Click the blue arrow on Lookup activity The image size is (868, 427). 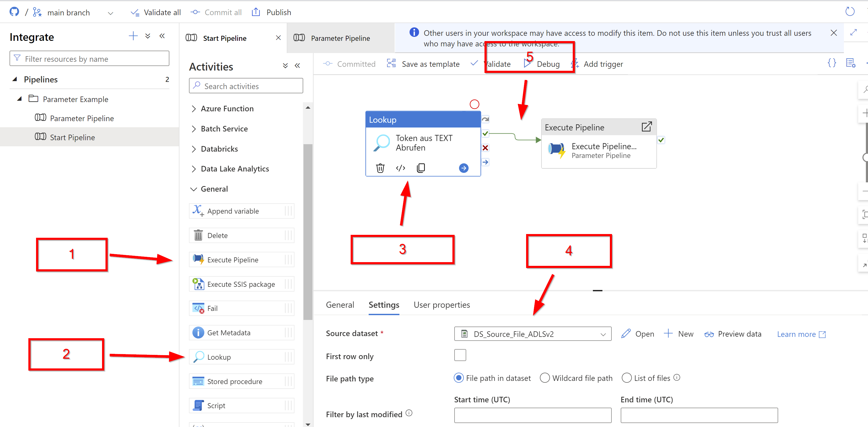click(464, 168)
